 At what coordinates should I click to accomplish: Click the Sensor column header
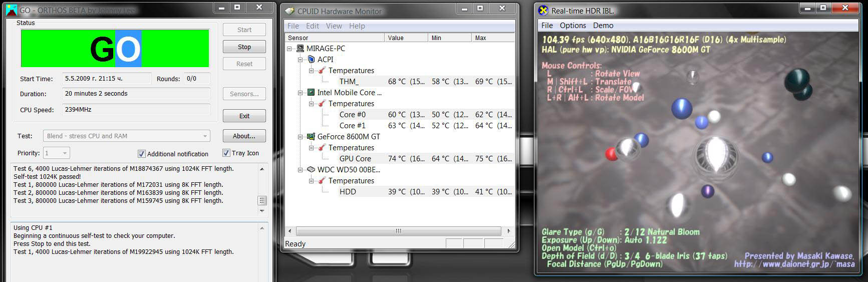tap(335, 38)
